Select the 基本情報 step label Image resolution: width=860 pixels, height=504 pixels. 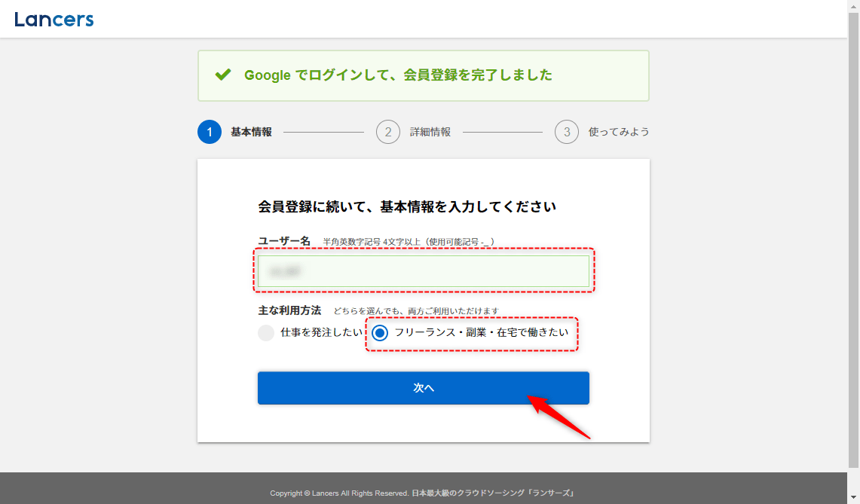coord(251,132)
